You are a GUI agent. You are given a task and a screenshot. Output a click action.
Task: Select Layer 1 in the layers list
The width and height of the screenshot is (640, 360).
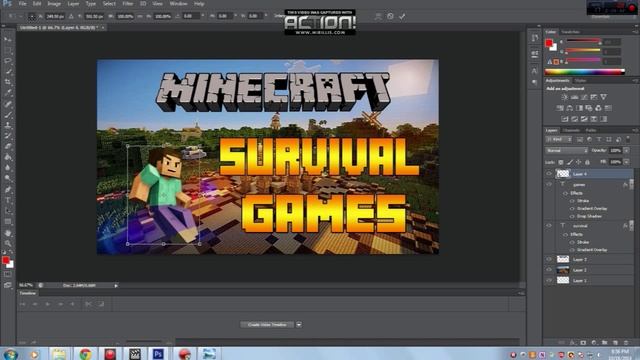589,280
